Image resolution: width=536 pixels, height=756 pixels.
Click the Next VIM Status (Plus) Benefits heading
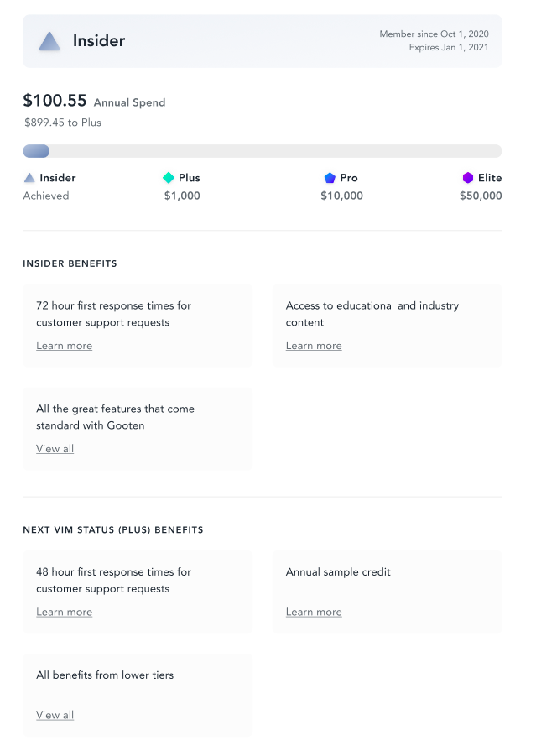coord(112,530)
